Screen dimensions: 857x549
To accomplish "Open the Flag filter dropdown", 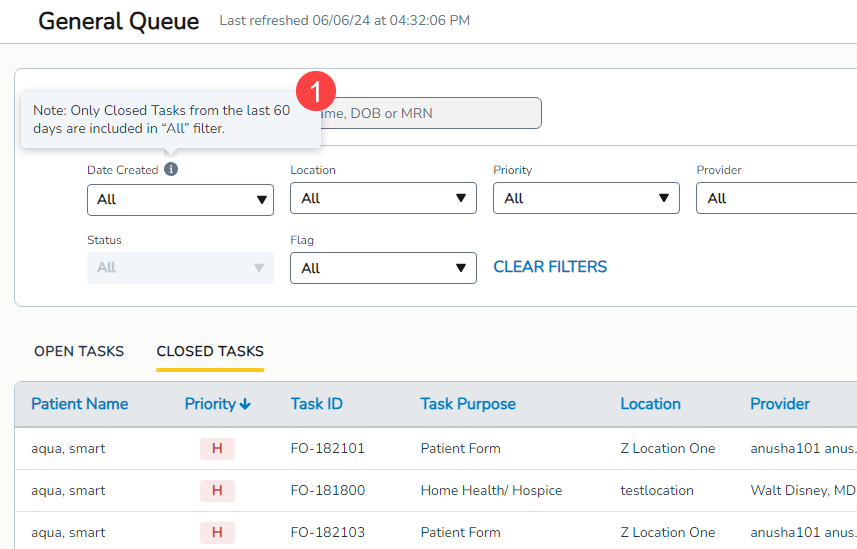I will point(383,268).
